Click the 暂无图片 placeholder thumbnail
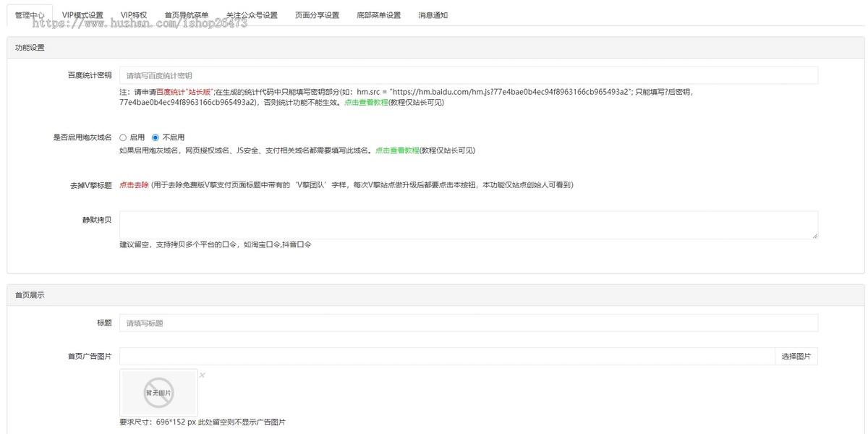 coord(158,392)
